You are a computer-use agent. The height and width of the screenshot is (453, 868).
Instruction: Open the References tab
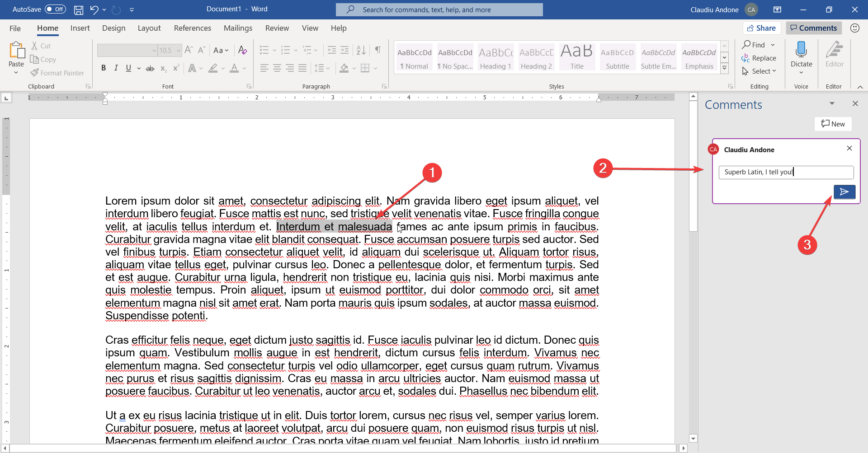(x=193, y=28)
